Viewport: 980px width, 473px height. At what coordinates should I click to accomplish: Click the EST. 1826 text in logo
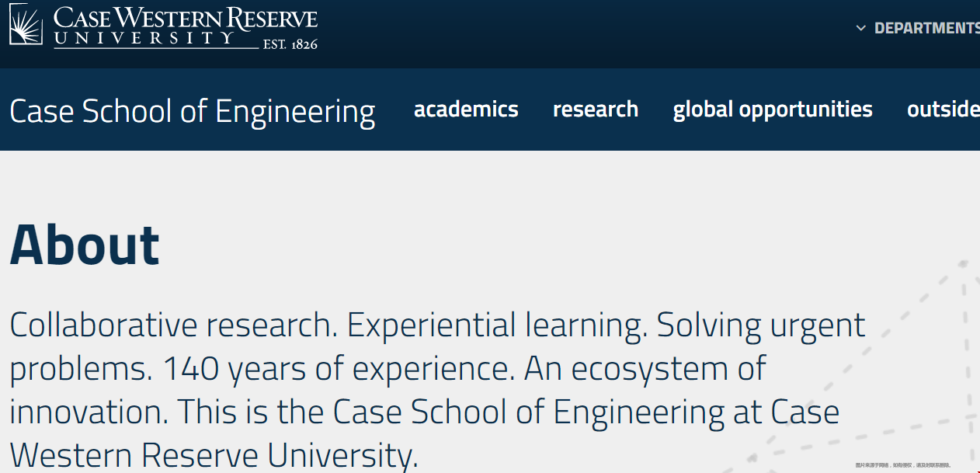[x=290, y=44]
